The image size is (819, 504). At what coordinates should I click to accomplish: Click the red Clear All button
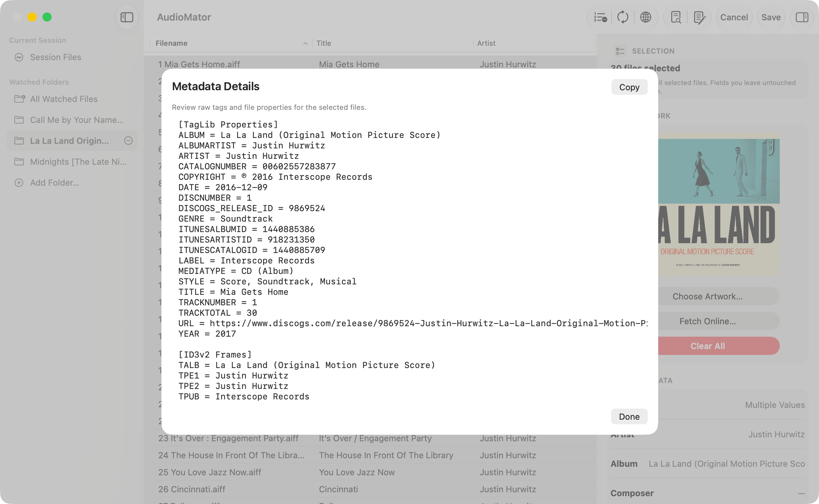707,346
